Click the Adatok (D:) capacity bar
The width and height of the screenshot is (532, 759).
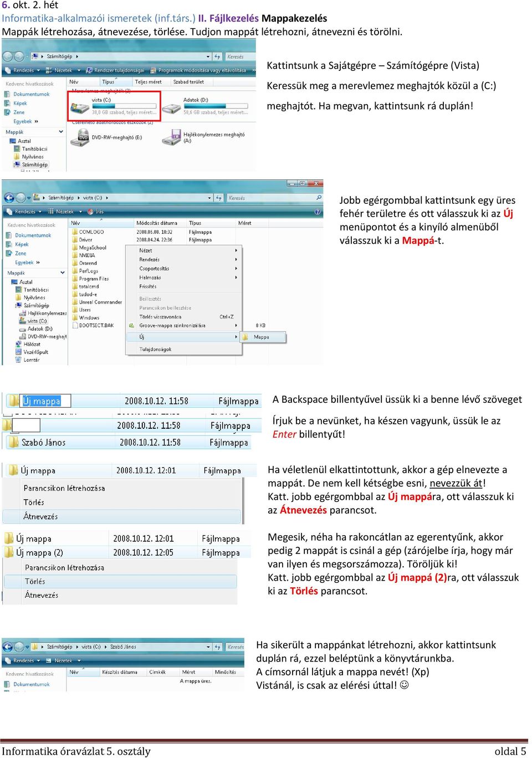(x=215, y=106)
